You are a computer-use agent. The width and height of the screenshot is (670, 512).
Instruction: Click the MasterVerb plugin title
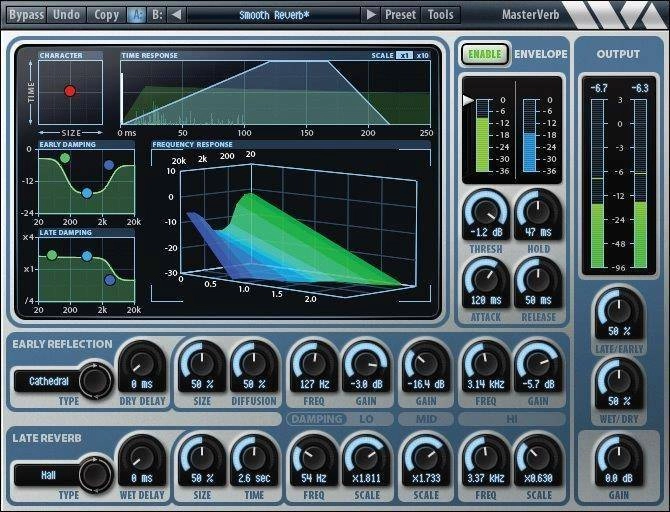coord(530,15)
